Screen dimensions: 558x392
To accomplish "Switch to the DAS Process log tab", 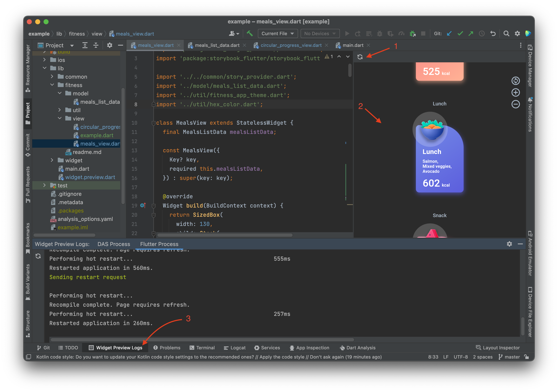I will 114,244.
